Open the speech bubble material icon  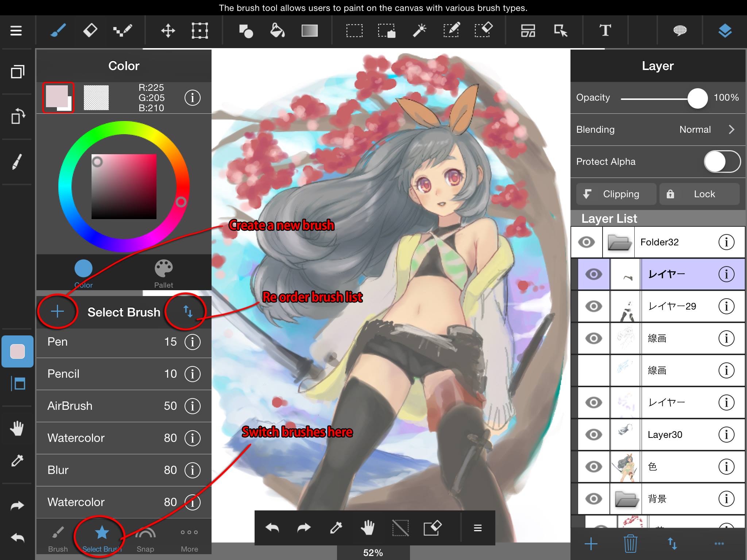tap(680, 31)
